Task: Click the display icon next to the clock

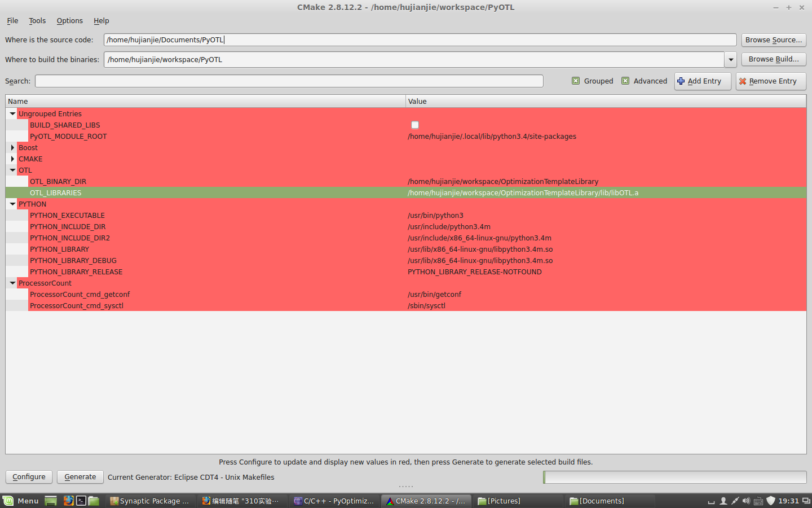Action: [x=806, y=501]
